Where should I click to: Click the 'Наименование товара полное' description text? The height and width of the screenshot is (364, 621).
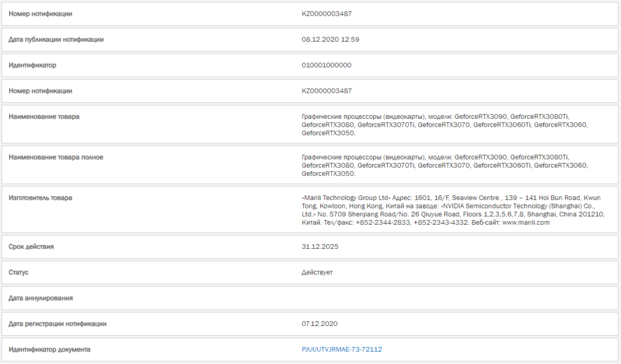445,165
